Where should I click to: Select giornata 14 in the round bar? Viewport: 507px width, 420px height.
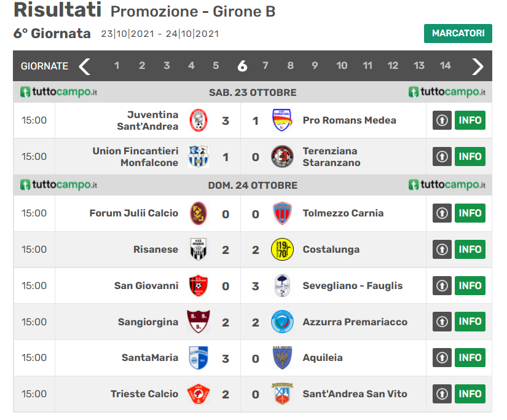(445, 66)
